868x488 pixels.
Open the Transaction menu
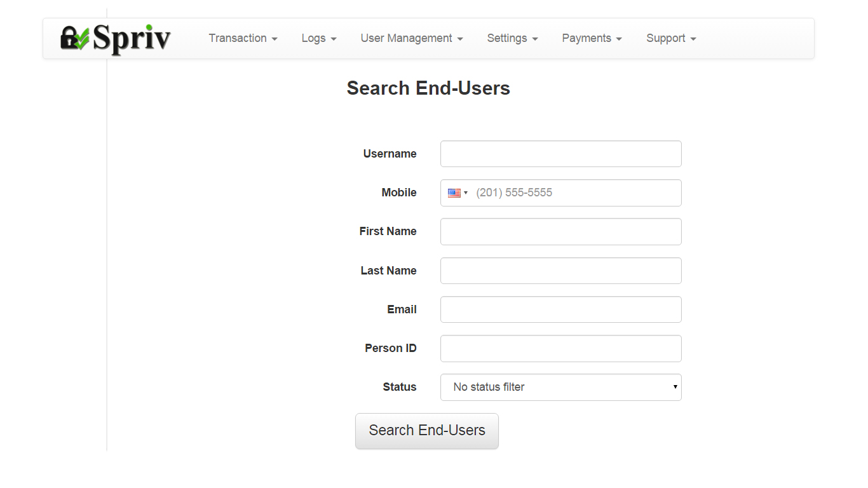(x=243, y=38)
